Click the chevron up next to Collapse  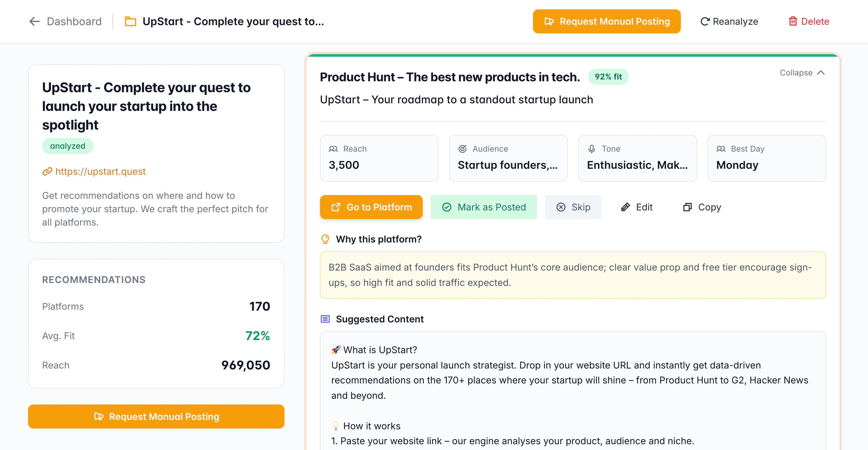click(821, 73)
